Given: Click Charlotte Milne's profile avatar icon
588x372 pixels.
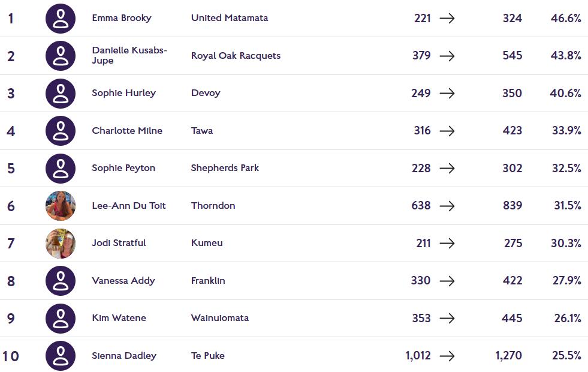Looking at the screenshot, I should pyautogui.click(x=61, y=131).
